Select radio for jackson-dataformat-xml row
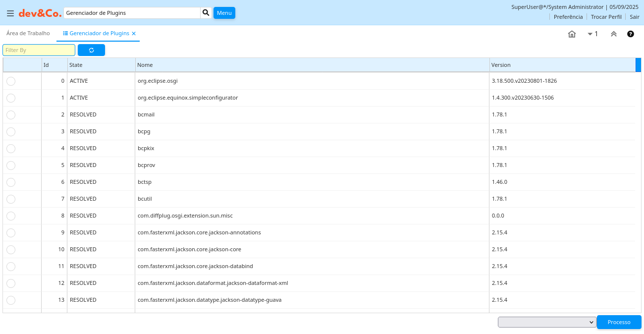This screenshot has width=644, height=334. point(11,283)
